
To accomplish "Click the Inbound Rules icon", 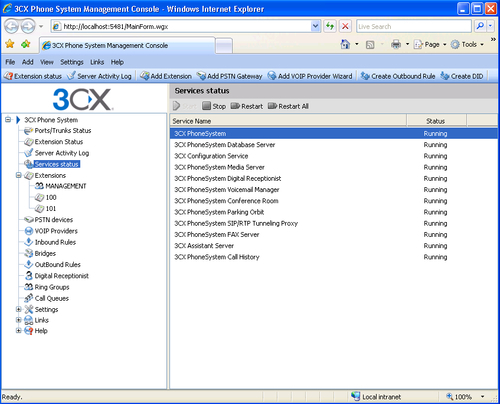I will pos(29,242).
